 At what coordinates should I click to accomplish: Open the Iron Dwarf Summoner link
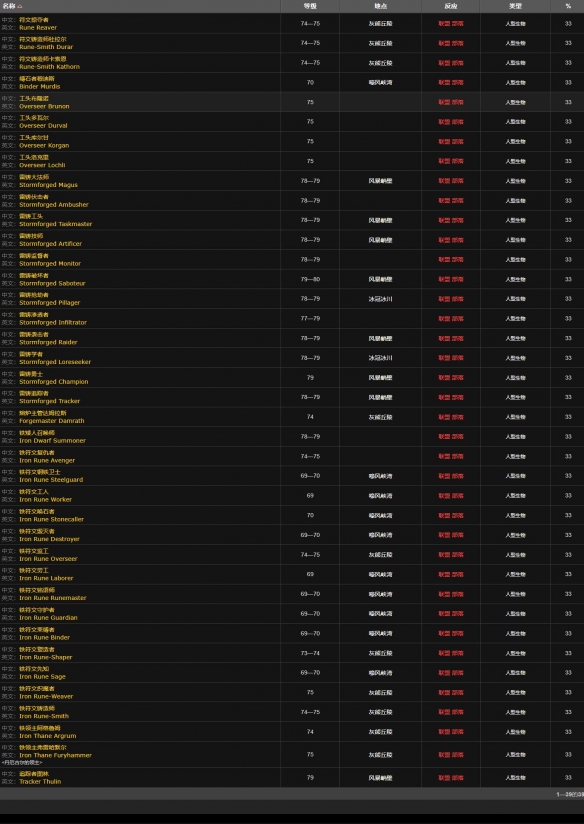(53, 440)
